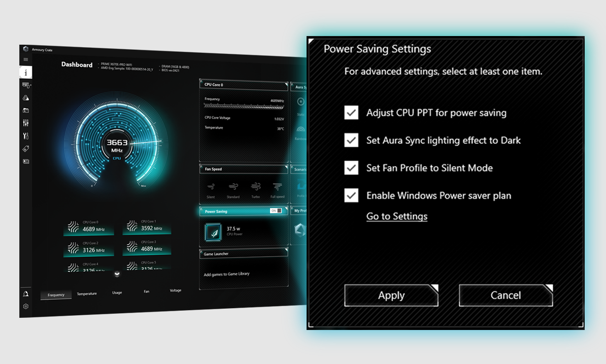Switch to the Voltage tab
Screen dimensions: 606x364
pos(175,290)
